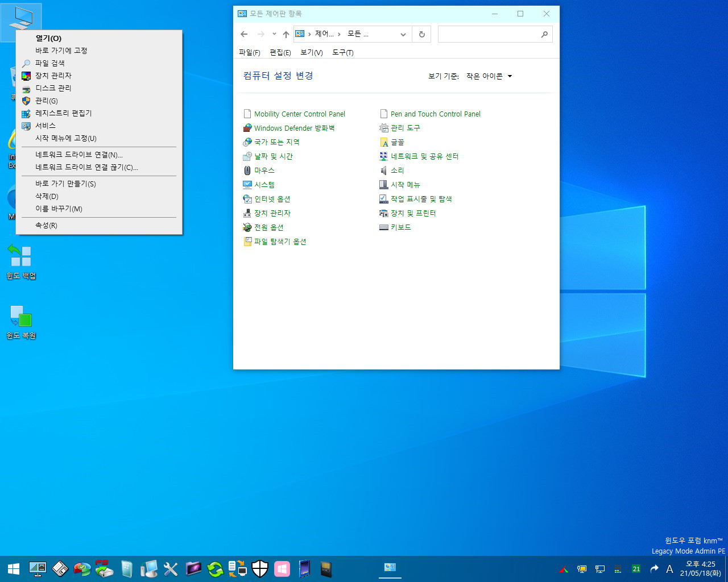Open 네트워크 및 공유 센터

419,156
